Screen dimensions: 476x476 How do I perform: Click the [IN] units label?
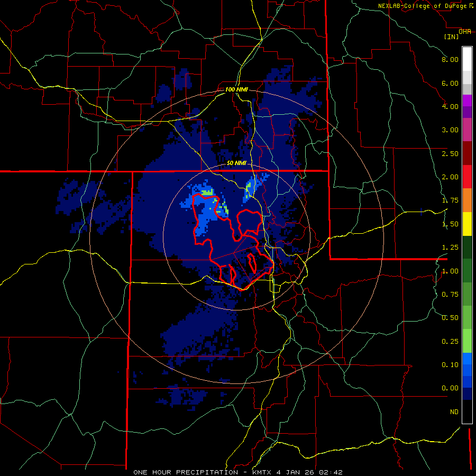tap(452, 36)
